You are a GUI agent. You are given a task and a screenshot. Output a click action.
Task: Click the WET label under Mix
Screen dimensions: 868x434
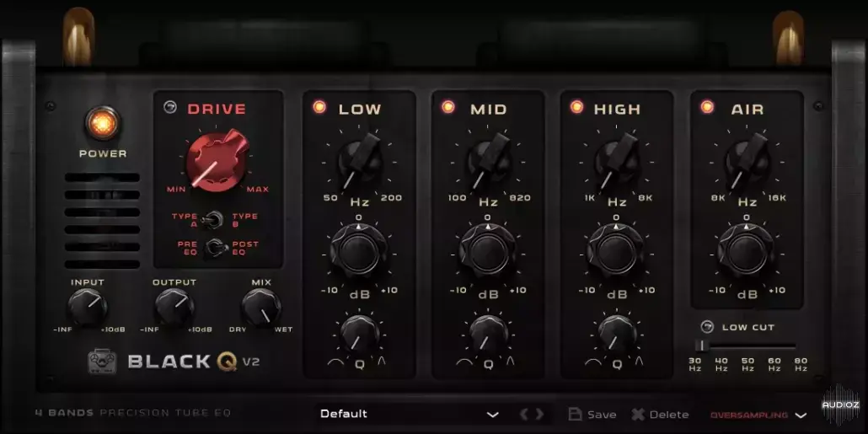pyautogui.click(x=283, y=330)
